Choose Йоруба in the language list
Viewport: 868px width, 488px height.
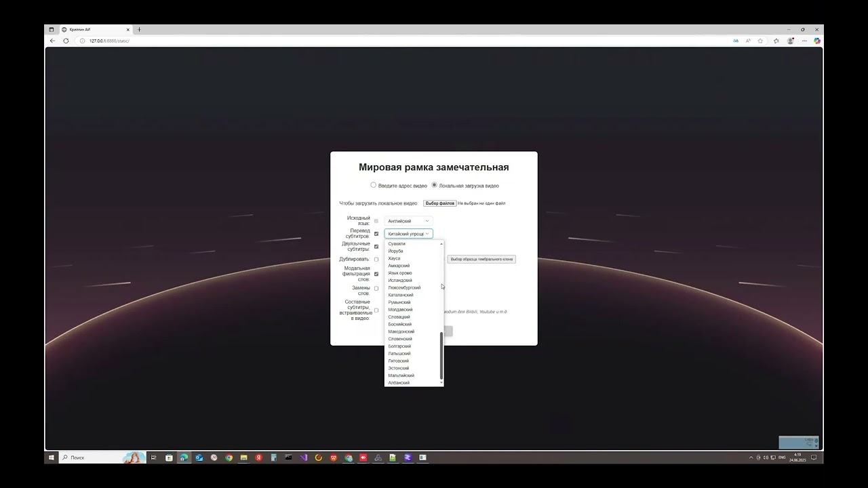coord(412,251)
